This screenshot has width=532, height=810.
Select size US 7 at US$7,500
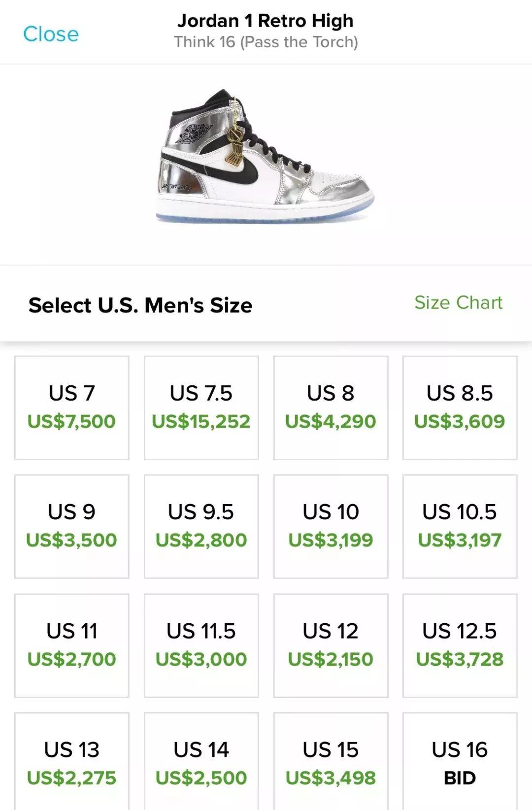[72, 408]
